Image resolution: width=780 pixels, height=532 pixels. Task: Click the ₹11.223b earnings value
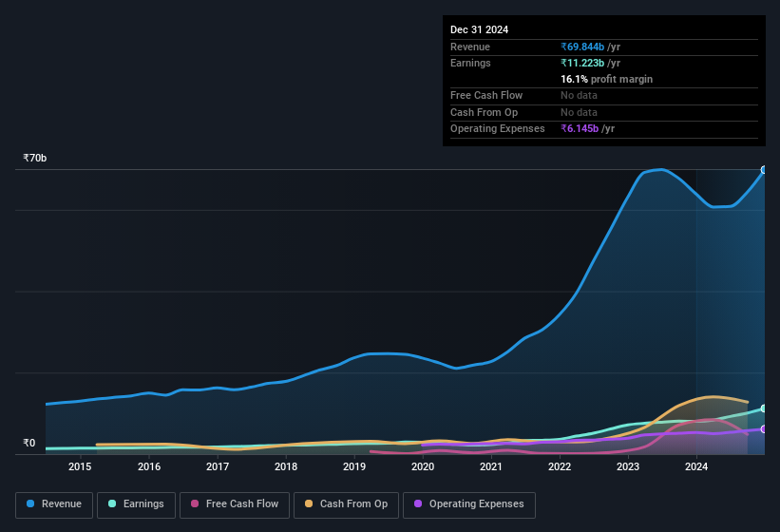(x=582, y=63)
